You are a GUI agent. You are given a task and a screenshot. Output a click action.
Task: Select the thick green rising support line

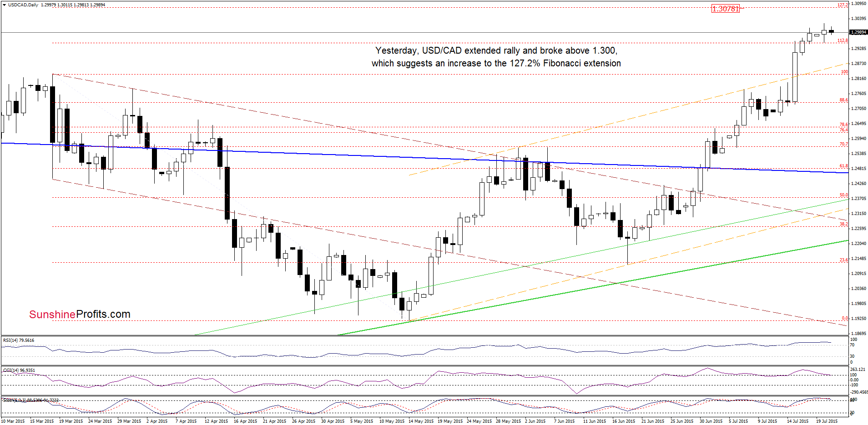click(x=594, y=287)
